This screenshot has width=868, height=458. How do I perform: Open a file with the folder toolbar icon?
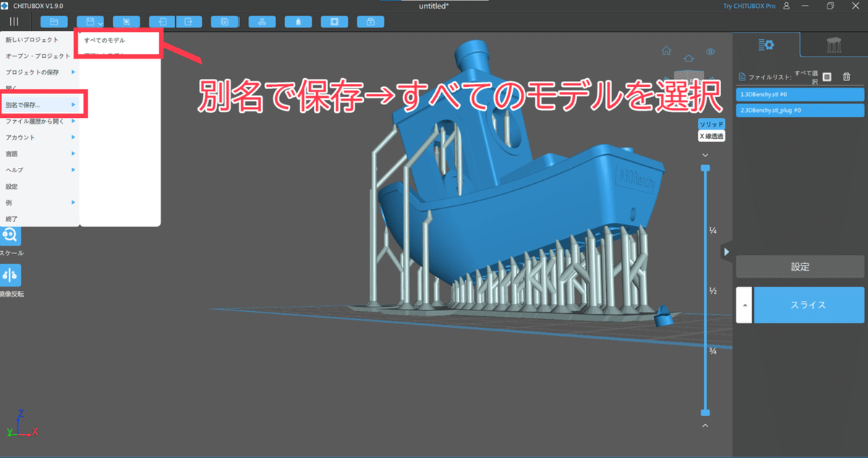(54, 21)
